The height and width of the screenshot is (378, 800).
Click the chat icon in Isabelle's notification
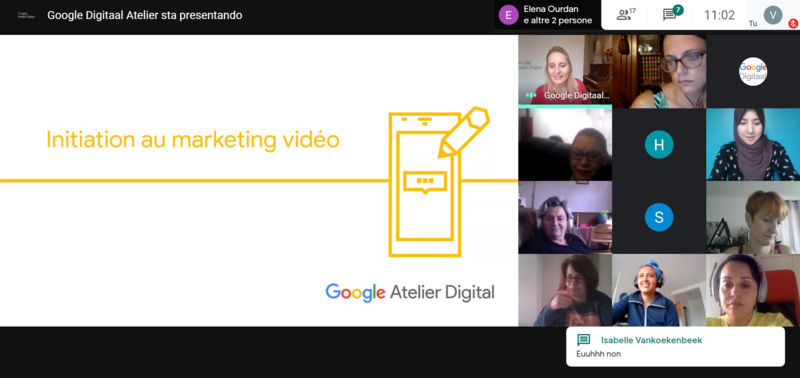(x=583, y=340)
